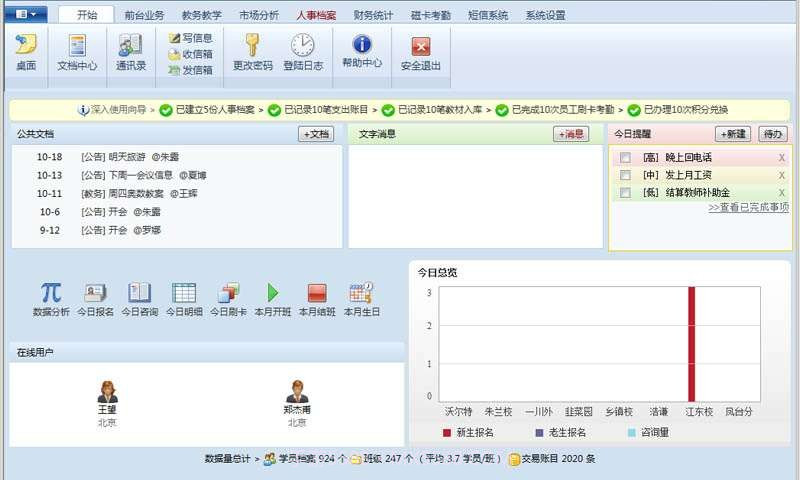Open today's enrollment (今日报名) shortcut

[96, 293]
